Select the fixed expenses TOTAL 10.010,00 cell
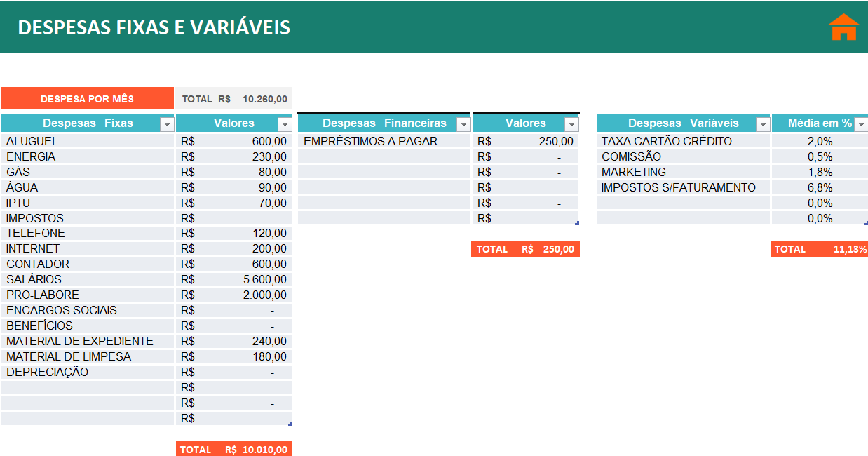 coord(233,449)
